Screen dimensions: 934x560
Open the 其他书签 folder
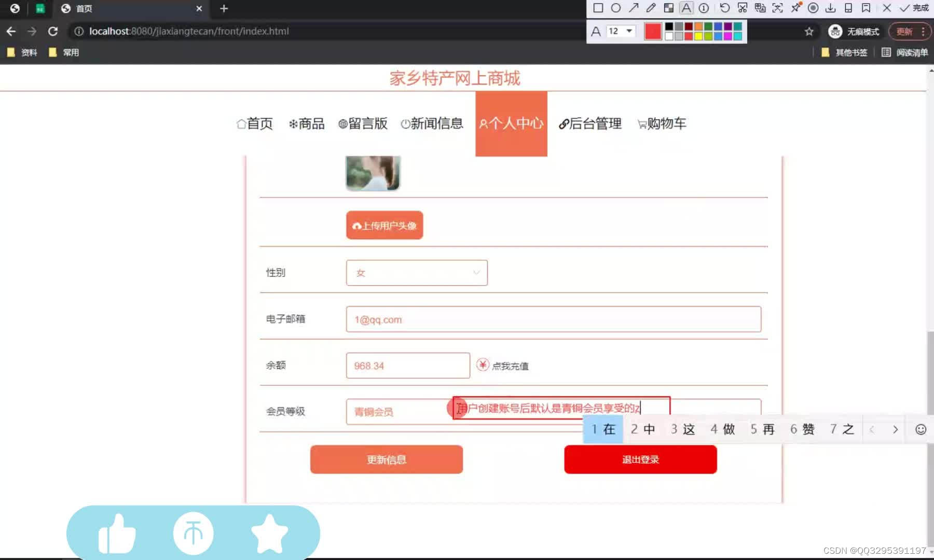(x=844, y=52)
